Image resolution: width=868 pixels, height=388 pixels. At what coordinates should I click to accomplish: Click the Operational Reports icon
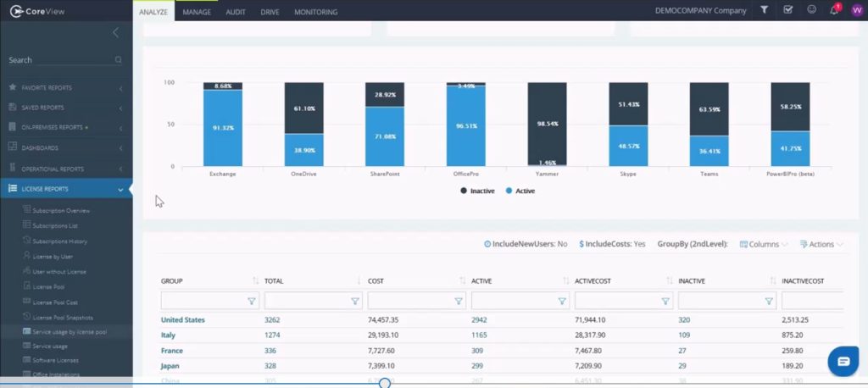point(13,168)
